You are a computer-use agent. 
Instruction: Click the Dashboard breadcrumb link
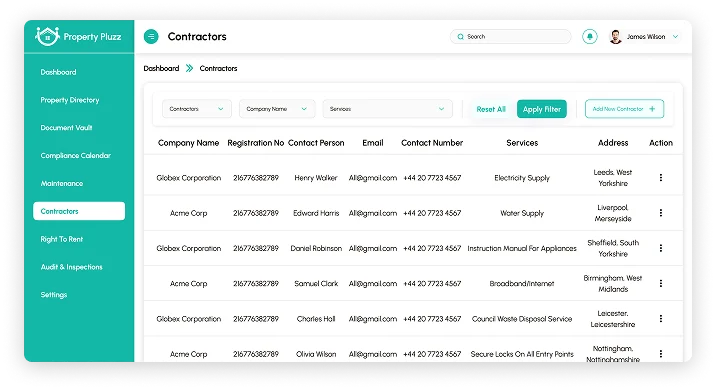pos(161,68)
